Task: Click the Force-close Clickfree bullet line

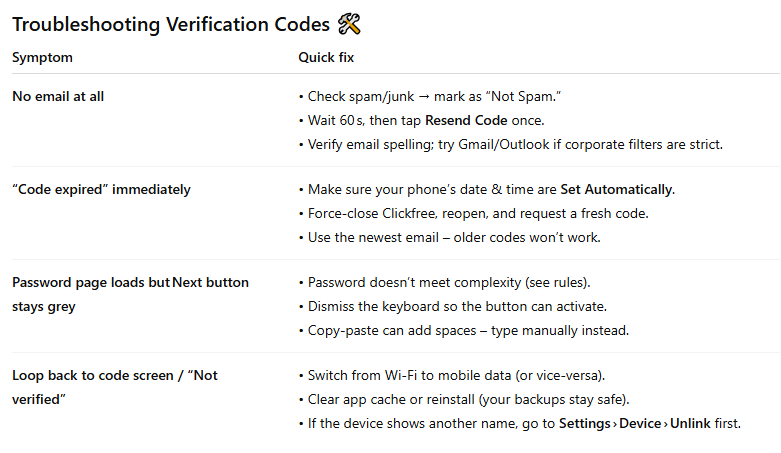Action: 474,213
